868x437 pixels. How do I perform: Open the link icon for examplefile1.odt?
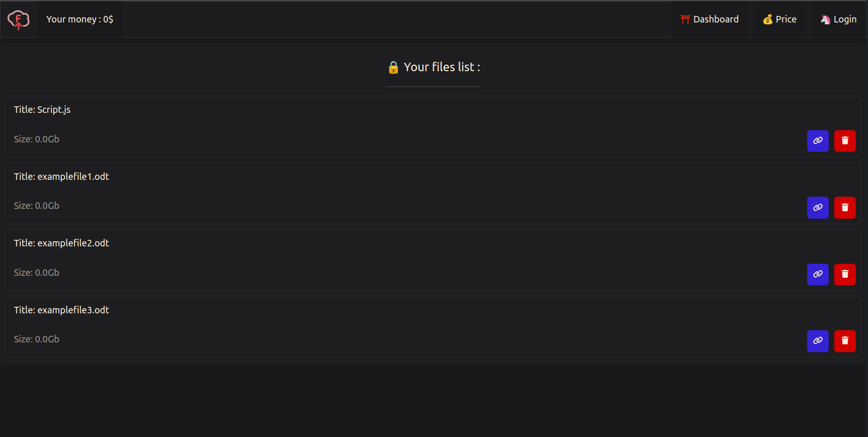pos(818,207)
